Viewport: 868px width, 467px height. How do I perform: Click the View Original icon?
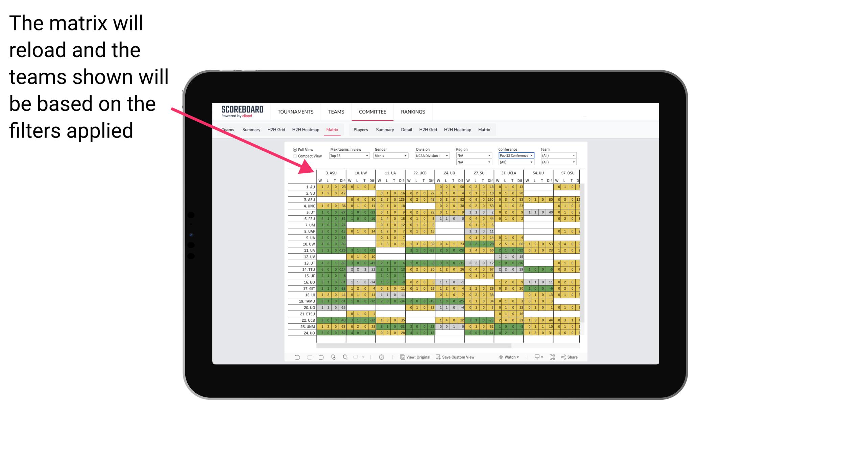tap(403, 358)
